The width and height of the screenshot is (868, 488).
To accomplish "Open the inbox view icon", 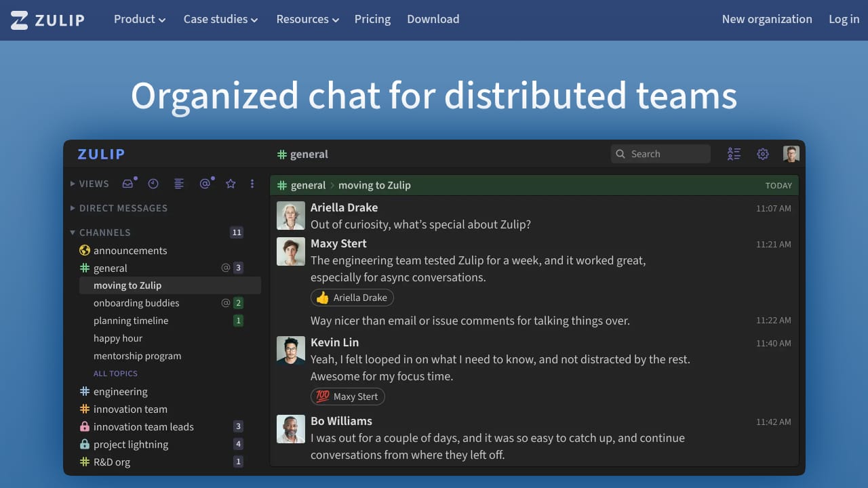I will click(x=127, y=184).
